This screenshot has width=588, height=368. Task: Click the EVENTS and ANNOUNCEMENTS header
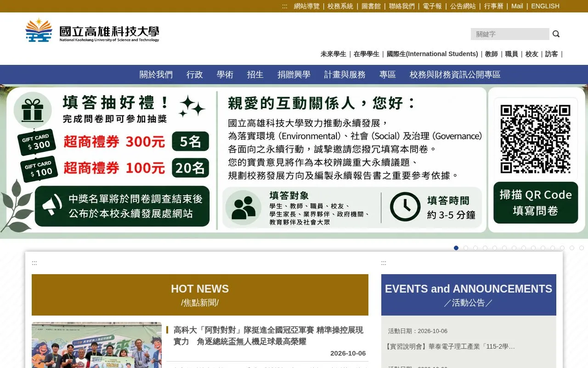tap(469, 295)
